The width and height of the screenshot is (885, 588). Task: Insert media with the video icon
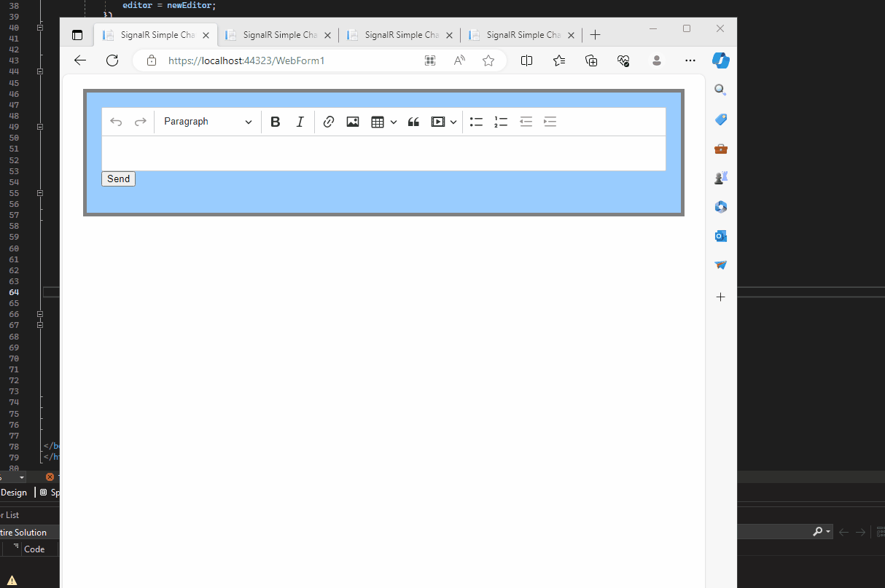click(437, 122)
